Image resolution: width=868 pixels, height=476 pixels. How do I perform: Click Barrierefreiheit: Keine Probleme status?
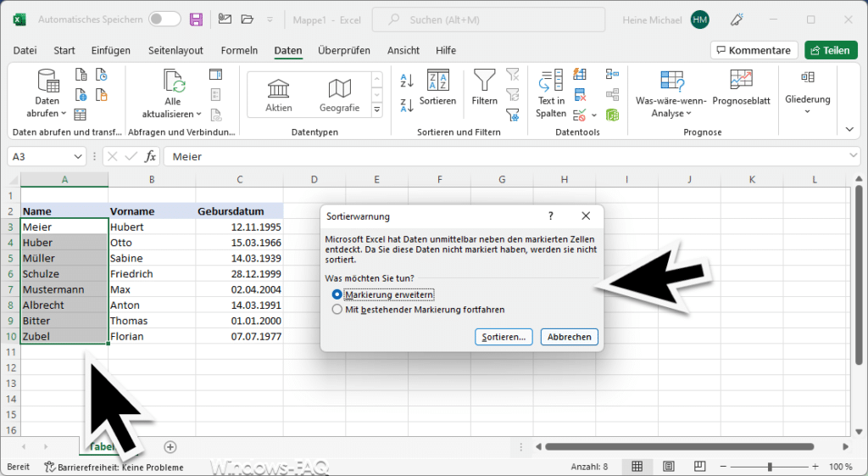[114, 468]
